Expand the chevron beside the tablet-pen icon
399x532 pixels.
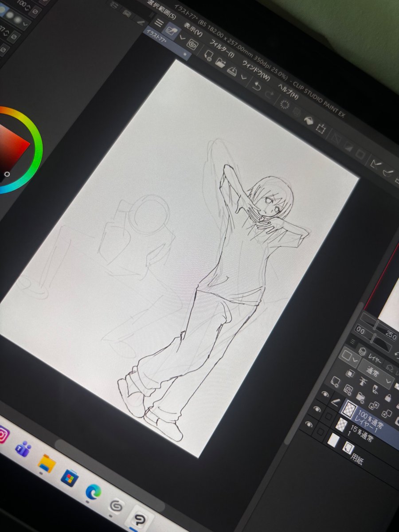click(x=182, y=37)
